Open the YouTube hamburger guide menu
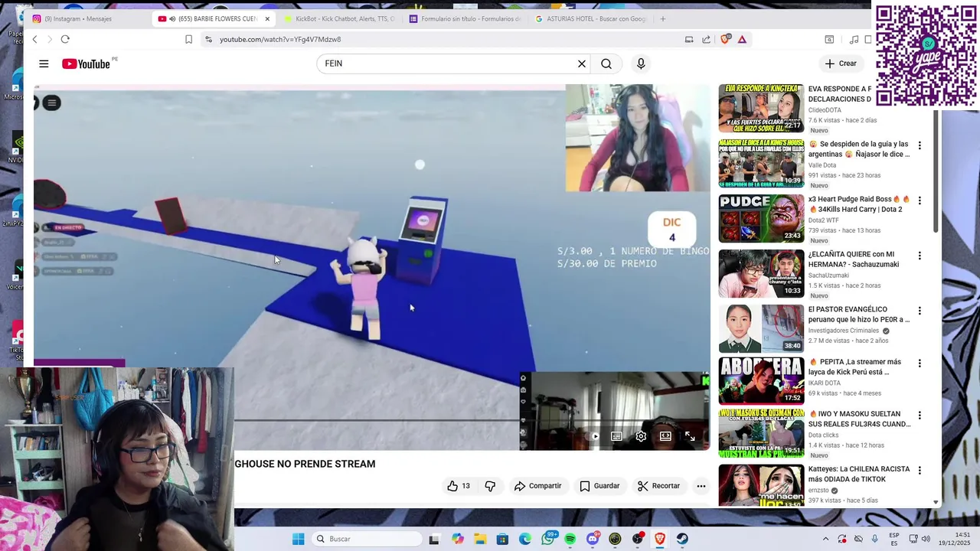980x551 pixels. 44,64
